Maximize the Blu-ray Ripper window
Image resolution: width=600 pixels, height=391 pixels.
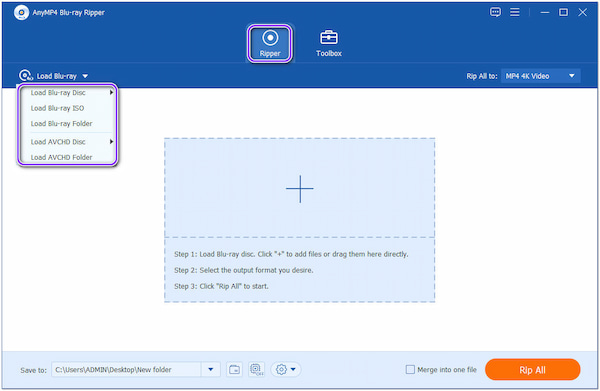[x=563, y=12]
